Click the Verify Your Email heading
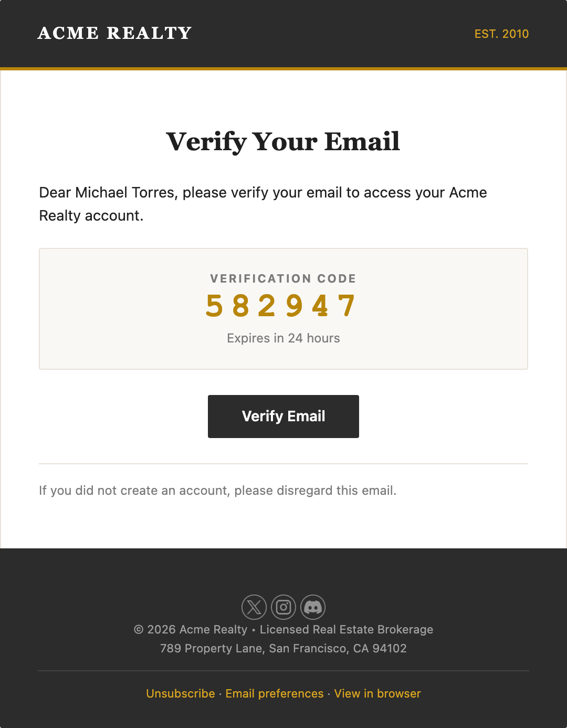Viewport: 567px width, 728px height. 283,141
